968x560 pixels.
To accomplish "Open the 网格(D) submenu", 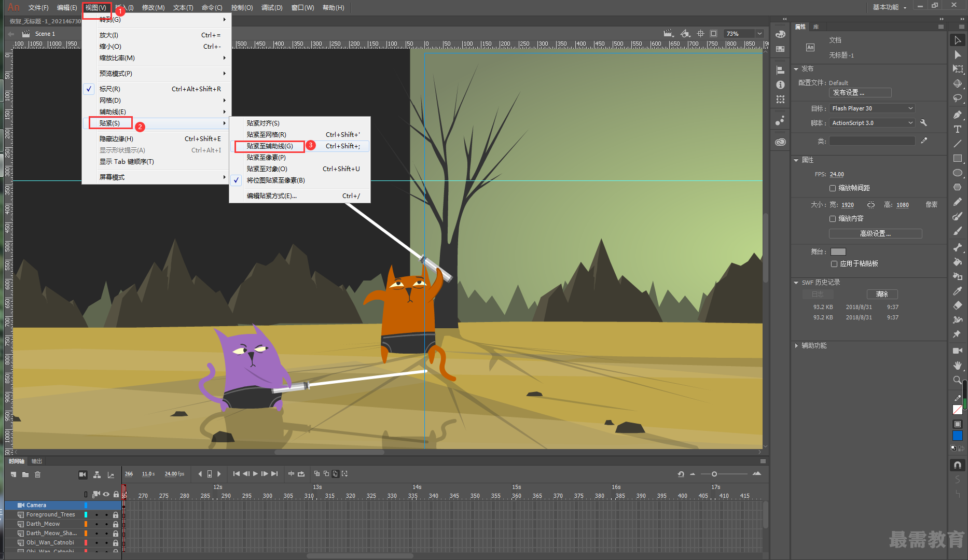I will coord(156,101).
